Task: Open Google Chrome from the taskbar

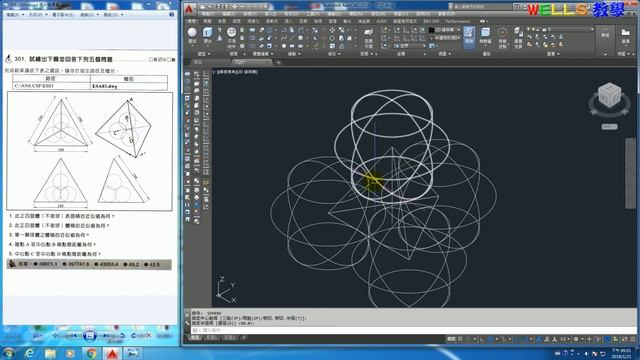Action: coord(91,353)
